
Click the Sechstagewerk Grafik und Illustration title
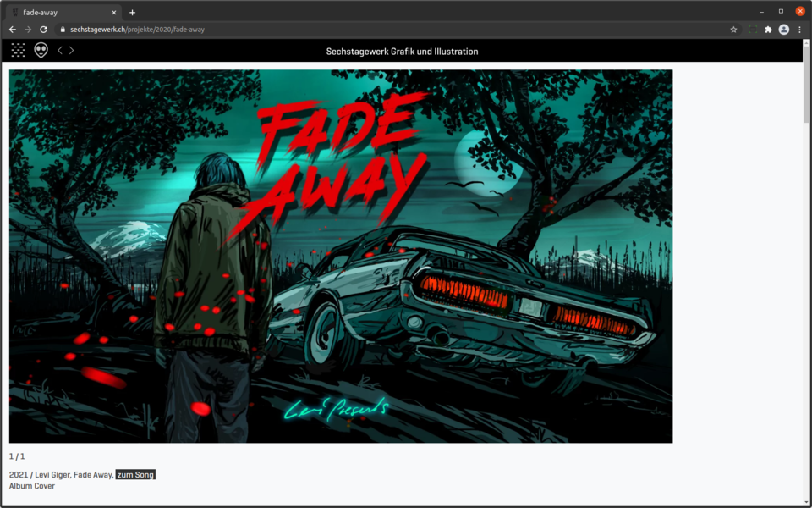402,52
